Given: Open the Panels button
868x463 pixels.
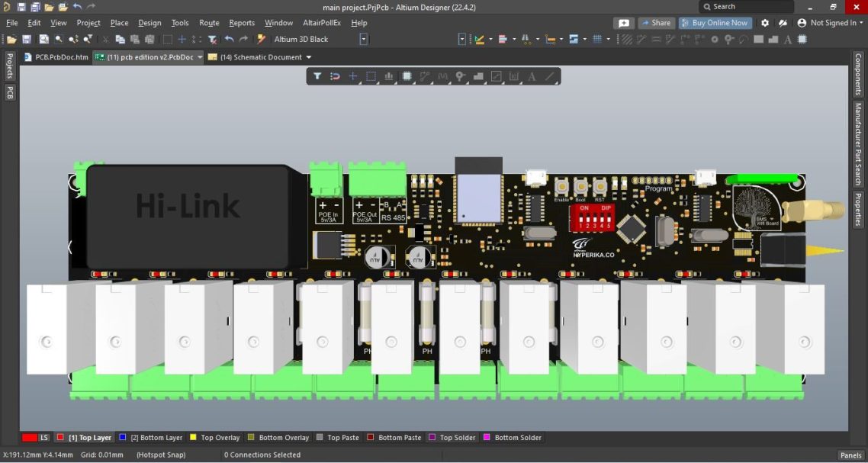Looking at the screenshot, I should point(851,455).
